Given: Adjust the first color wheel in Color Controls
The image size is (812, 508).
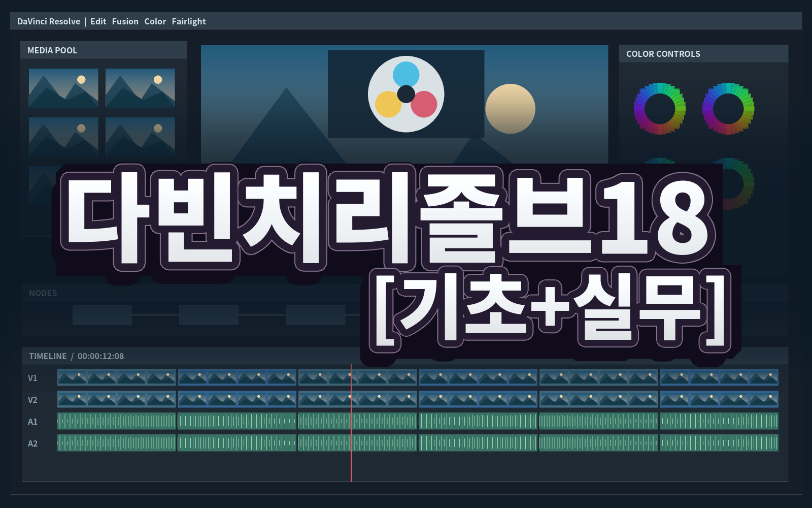Looking at the screenshot, I should pyautogui.click(x=660, y=109).
